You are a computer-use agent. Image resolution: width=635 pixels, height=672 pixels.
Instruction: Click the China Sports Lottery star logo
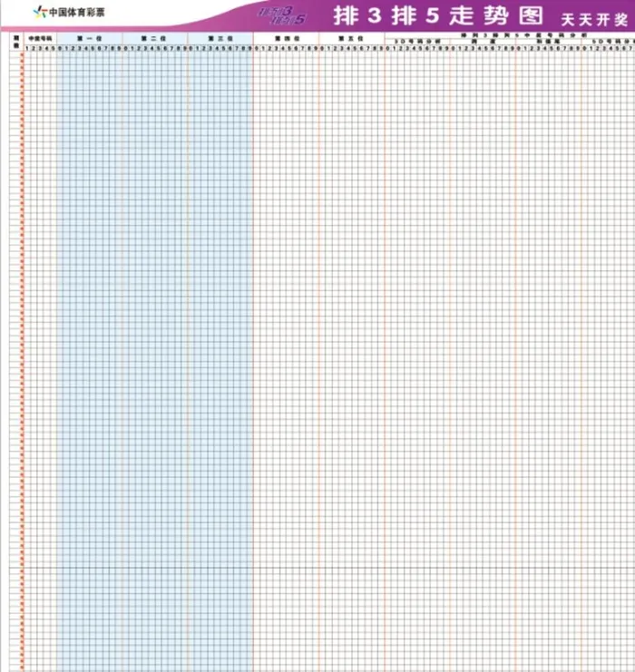(38, 13)
